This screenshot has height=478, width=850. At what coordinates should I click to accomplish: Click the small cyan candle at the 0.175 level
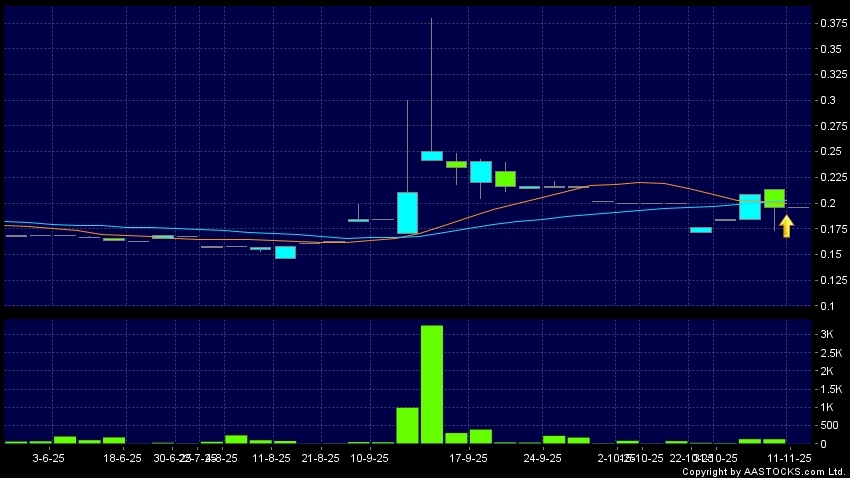701,230
